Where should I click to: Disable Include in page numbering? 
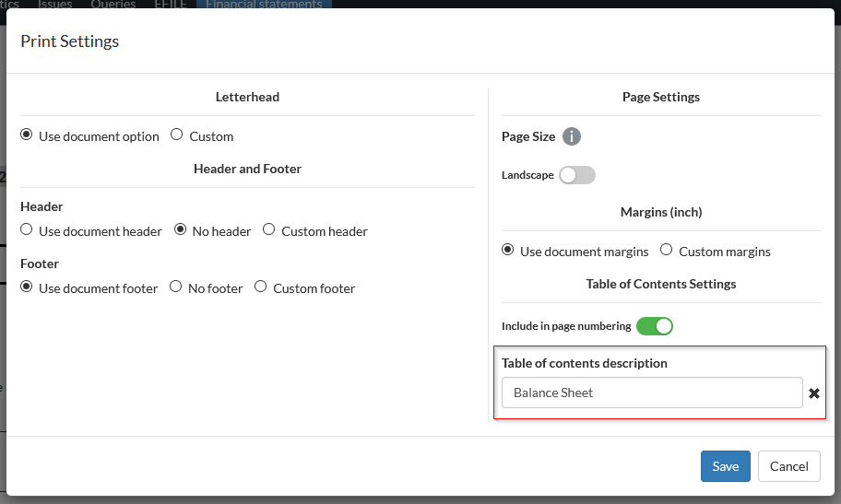click(x=655, y=326)
